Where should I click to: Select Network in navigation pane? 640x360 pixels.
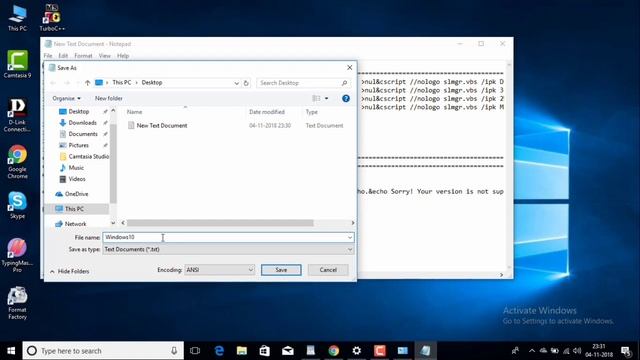click(76, 224)
